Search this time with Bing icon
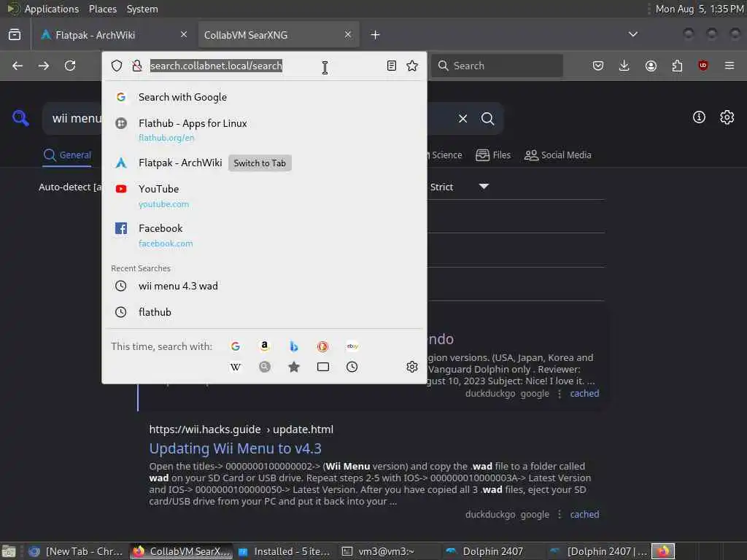The width and height of the screenshot is (747, 560). point(294,346)
